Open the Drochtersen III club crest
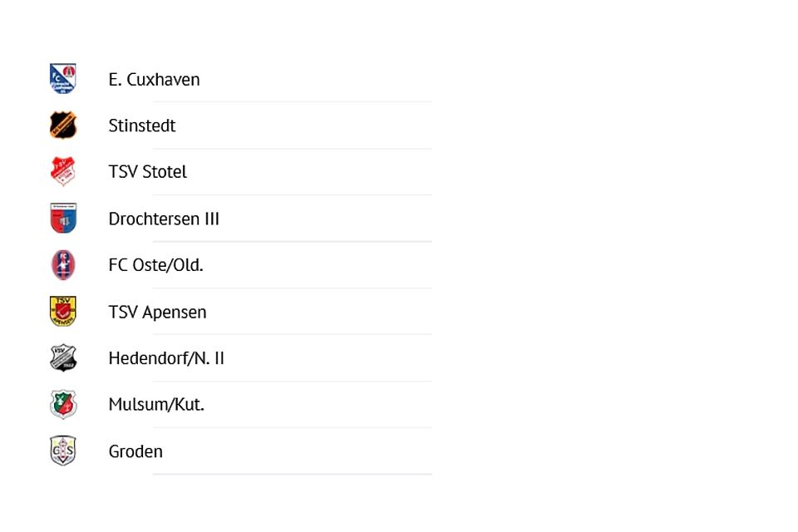 point(63,219)
